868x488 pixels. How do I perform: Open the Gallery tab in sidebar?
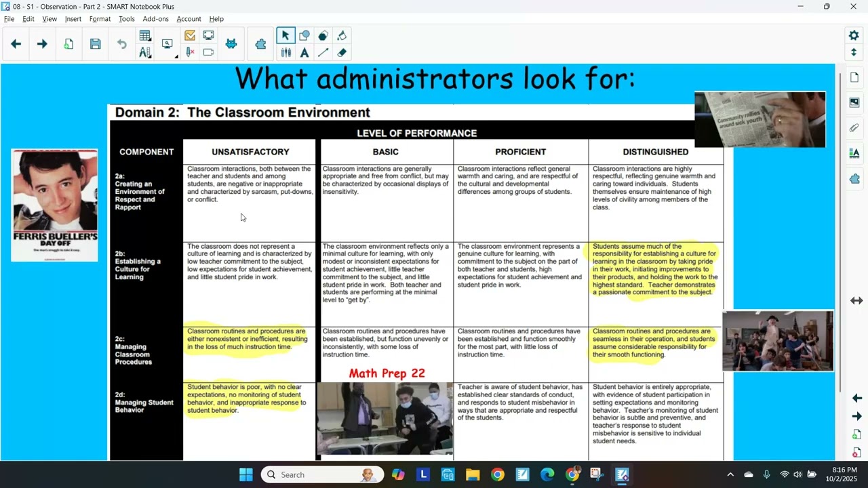pos(854,102)
